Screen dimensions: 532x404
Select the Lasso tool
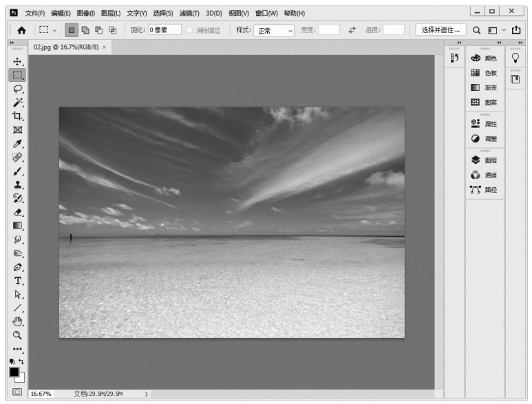tap(17, 89)
